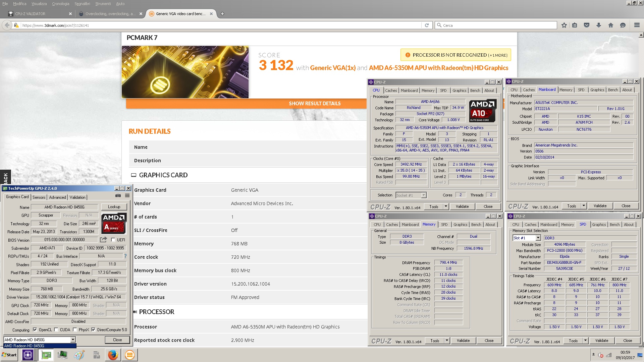The image size is (644, 362).
Task: Bookmark this page with the star icon
Action: [x=564, y=25]
